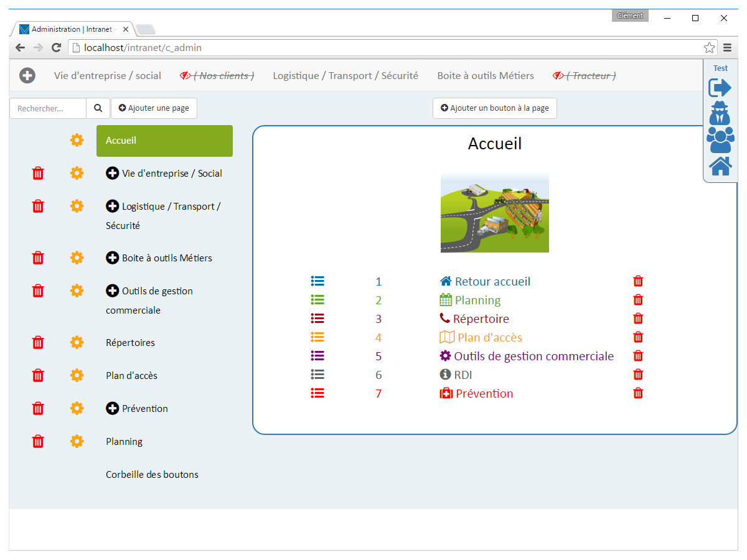Click the Ajouter un bouton à la page button
The height and width of the screenshot is (560, 747).
tap(494, 108)
